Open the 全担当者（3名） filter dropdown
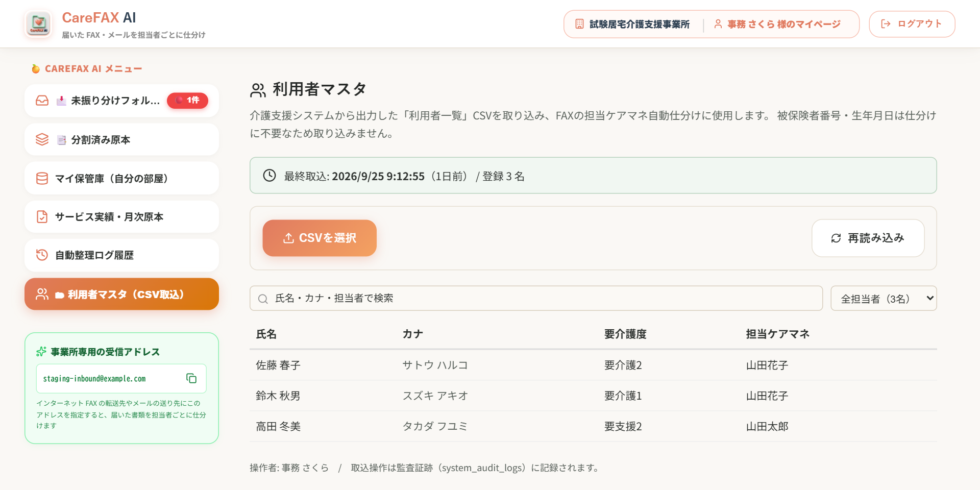 point(884,299)
